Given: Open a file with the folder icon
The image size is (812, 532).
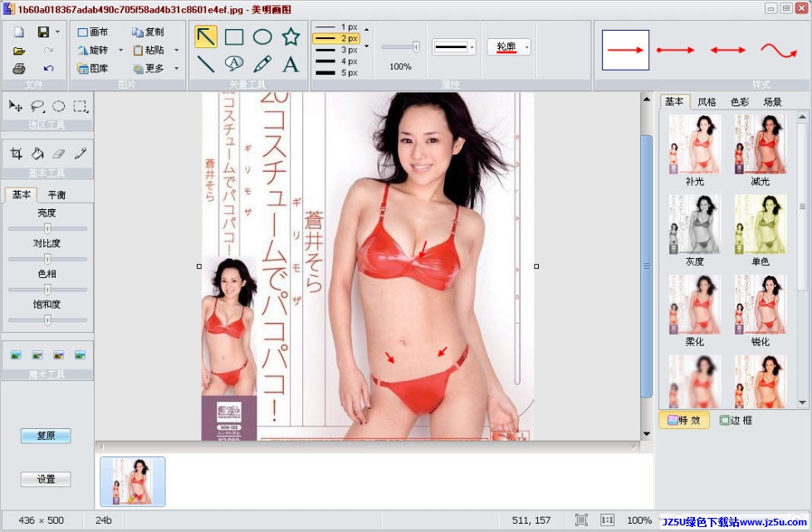Looking at the screenshot, I should coord(19,51).
